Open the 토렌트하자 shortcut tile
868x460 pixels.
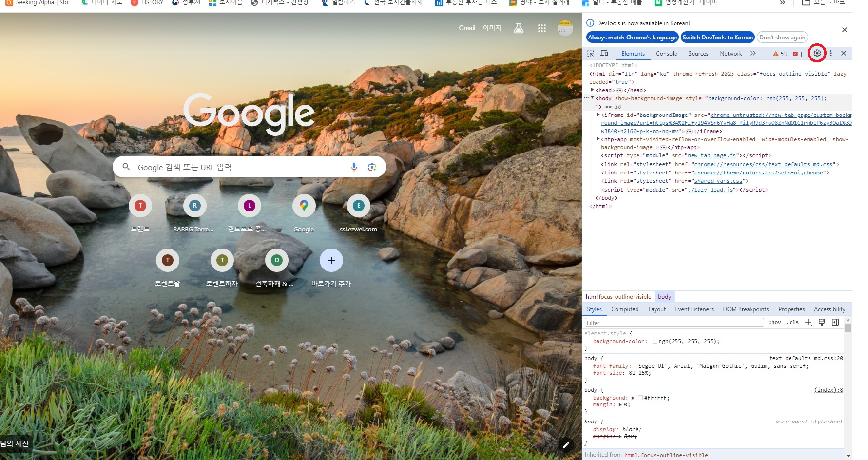[222, 267]
